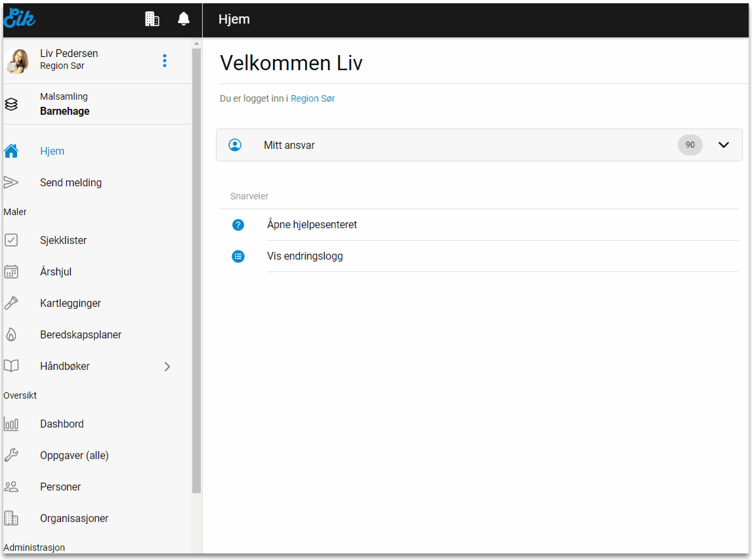This screenshot has width=752, height=560.
Task: Select the Malsamling Barnehage layers icon
Action: coord(11,104)
